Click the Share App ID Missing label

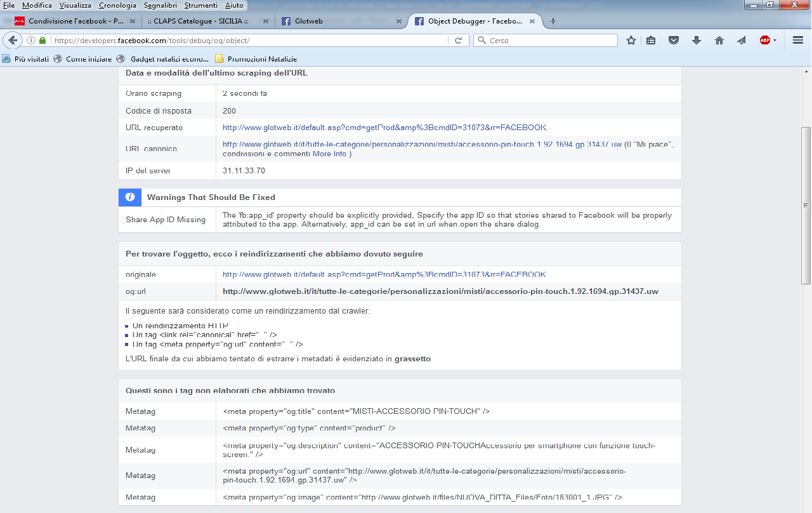(166, 220)
